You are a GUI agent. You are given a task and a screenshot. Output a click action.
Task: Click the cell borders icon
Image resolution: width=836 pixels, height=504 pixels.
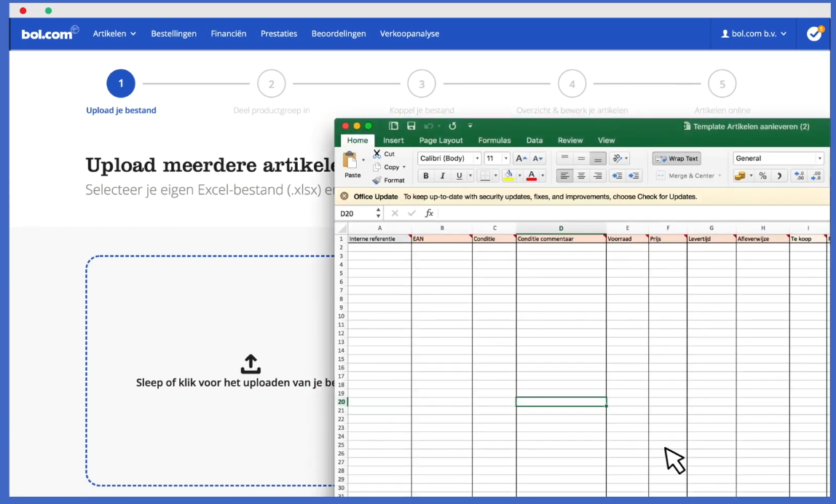coord(485,176)
